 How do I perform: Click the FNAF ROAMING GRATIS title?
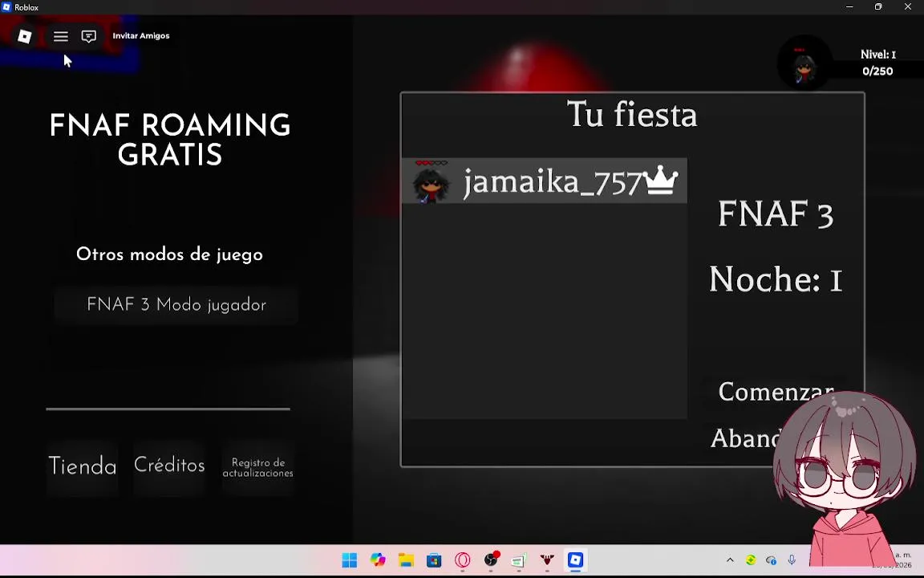coord(170,140)
